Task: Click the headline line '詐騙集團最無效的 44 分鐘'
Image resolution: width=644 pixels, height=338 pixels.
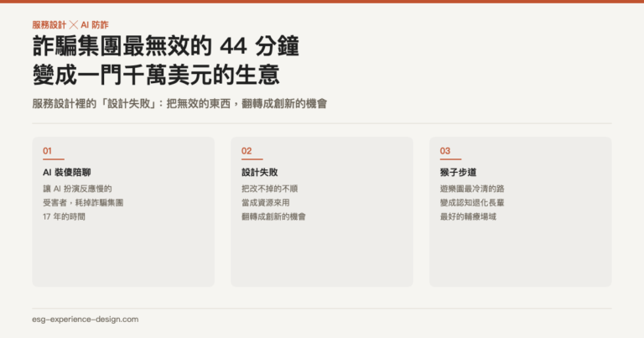Action: pyautogui.click(x=166, y=46)
